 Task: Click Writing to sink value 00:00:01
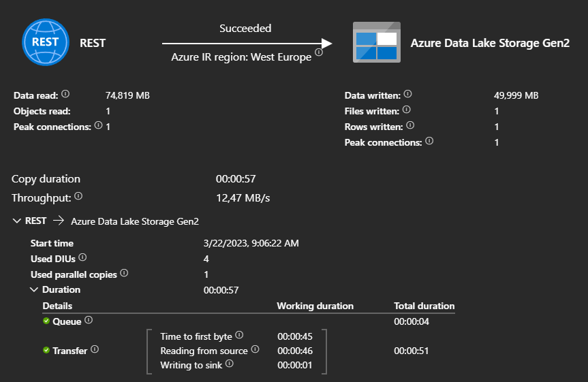tap(295, 365)
